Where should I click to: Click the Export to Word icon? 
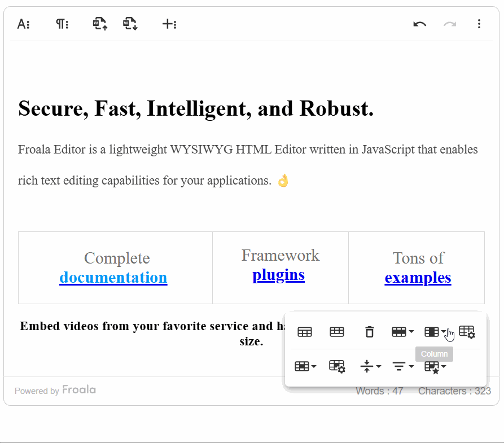point(130,24)
